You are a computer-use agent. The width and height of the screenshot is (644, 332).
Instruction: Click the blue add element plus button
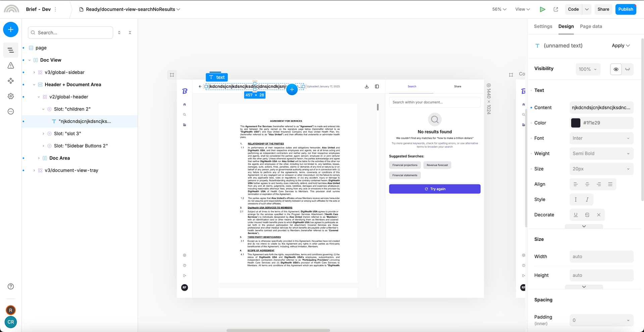[11, 29]
